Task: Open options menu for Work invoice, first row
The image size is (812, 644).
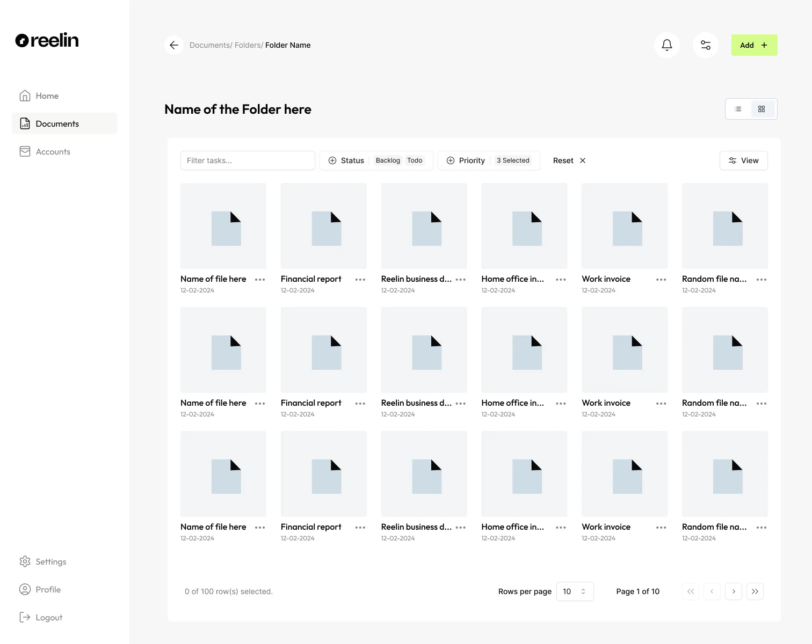Action: pos(661,280)
